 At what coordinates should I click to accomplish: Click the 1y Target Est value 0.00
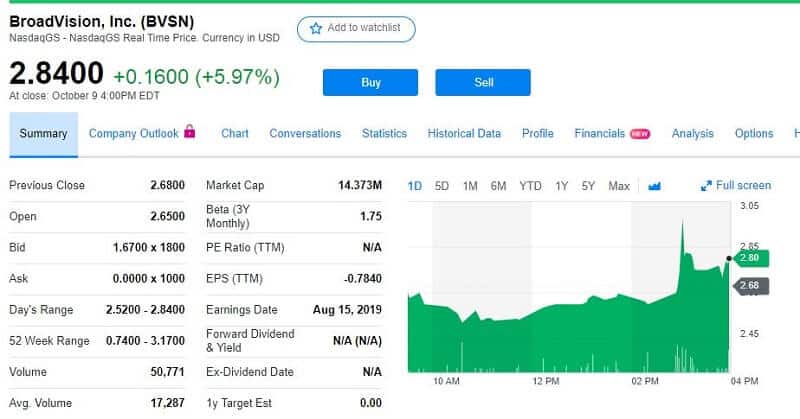[x=370, y=403]
